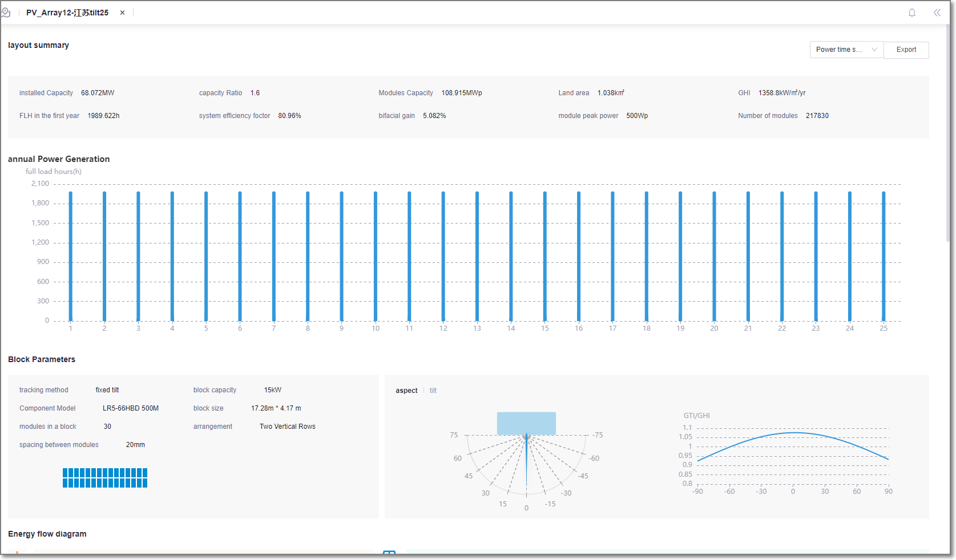Close the PV_Array12 tab

tap(122, 13)
